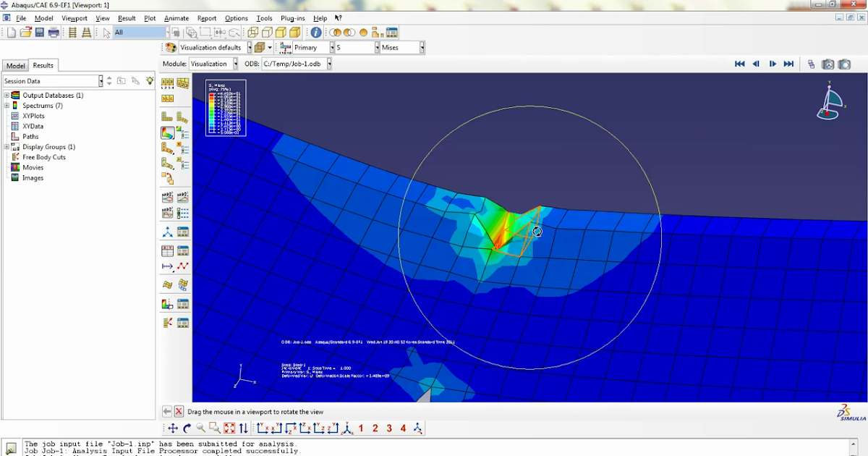
Task: Expand the Spectrums tree node
Action: tap(7, 106)
